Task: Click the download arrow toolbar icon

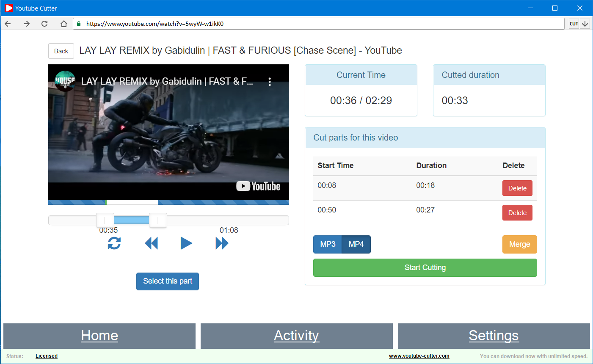Action: click(x=585, y=24)
